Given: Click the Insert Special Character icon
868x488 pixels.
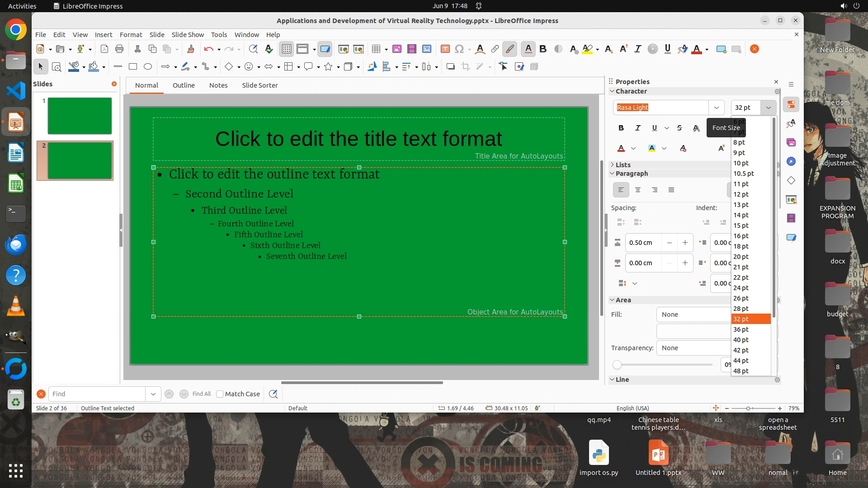Looking at the screenshot, I should click(x=459, y=49).
